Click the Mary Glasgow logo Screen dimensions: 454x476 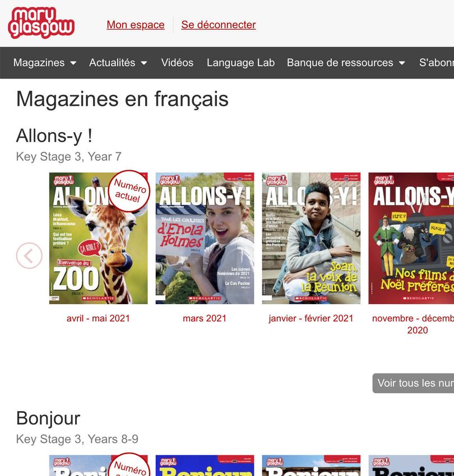[41, 23]
